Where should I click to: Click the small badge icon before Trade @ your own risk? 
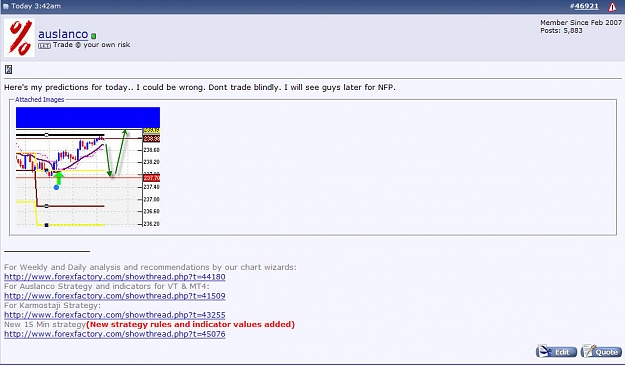click(44, 46)
